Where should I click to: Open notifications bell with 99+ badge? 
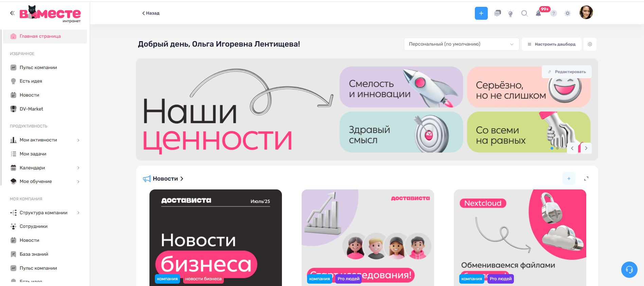click(x=538, y=13)
